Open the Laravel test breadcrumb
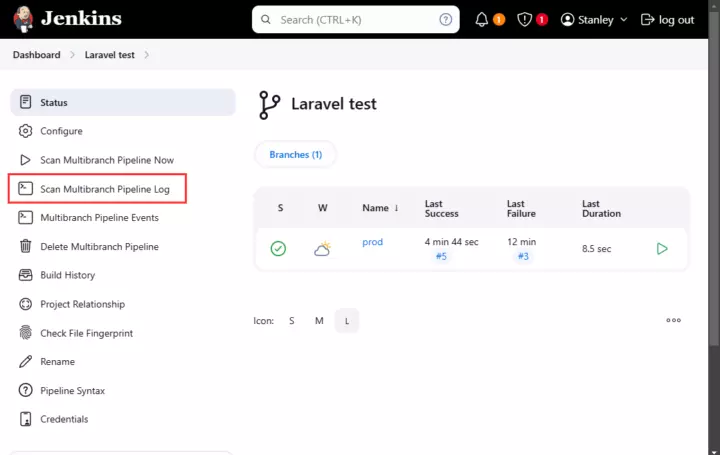 (x=109, y=55)
